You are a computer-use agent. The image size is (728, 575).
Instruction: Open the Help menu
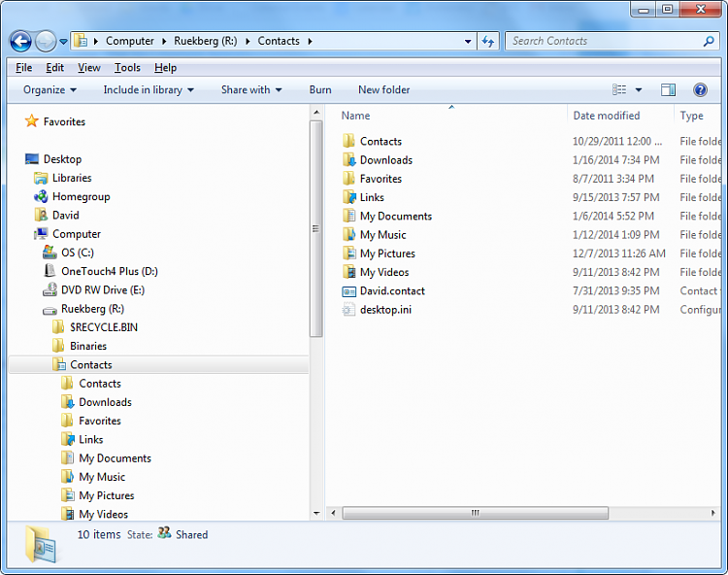tap(165, 68)
